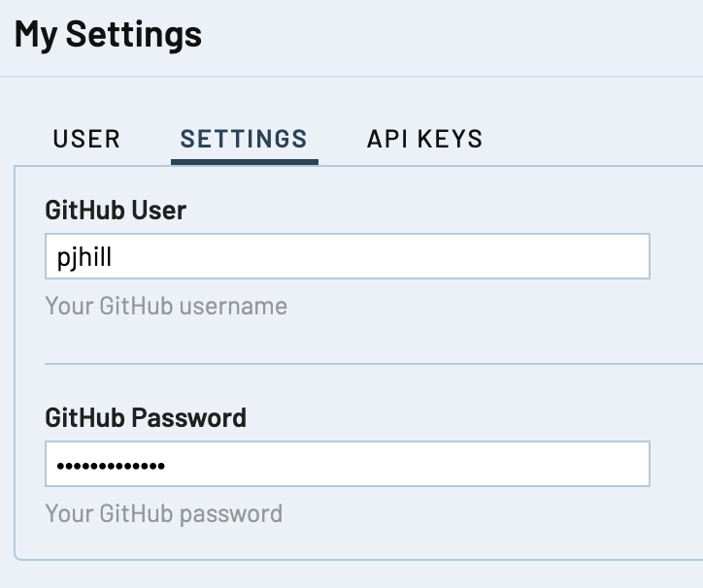Image resolution: width=703 pixels, height=588 pixels.
Task: Click the masked password dots
Action: coord(110,466)
